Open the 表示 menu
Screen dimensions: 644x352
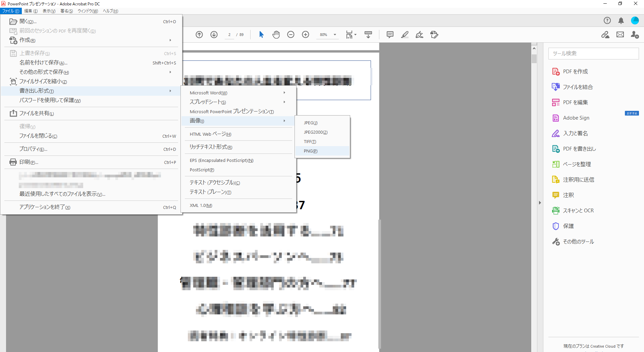tap(49, 11)
